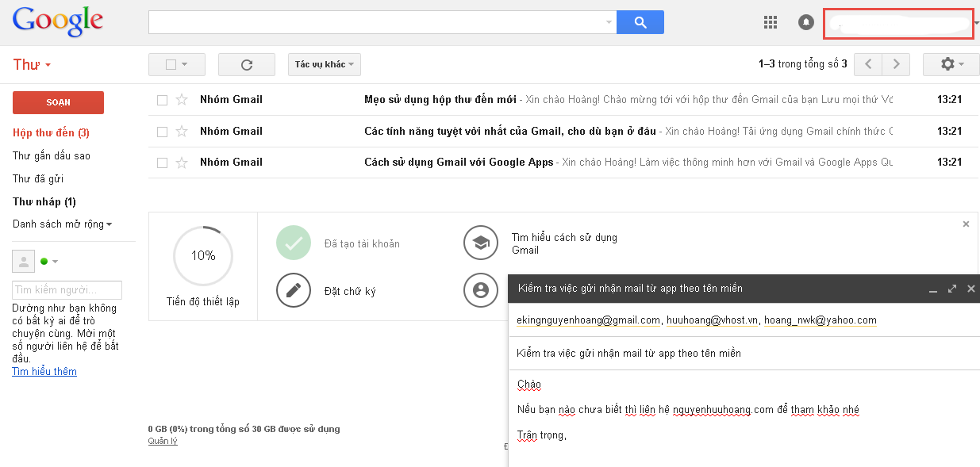Click the red 'SOẠN' compose button
This screenshot has width=980, height=467.
click(x=58, y=102)
